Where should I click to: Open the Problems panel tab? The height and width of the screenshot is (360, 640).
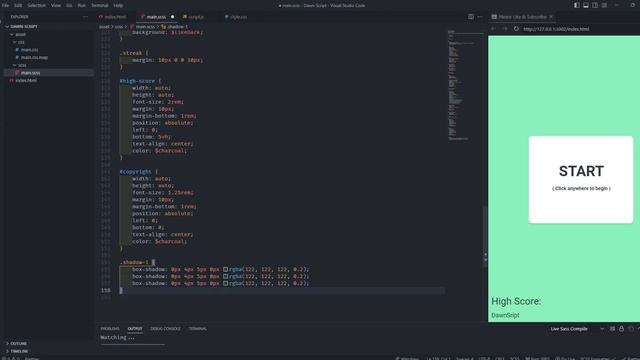coord(110,329)
